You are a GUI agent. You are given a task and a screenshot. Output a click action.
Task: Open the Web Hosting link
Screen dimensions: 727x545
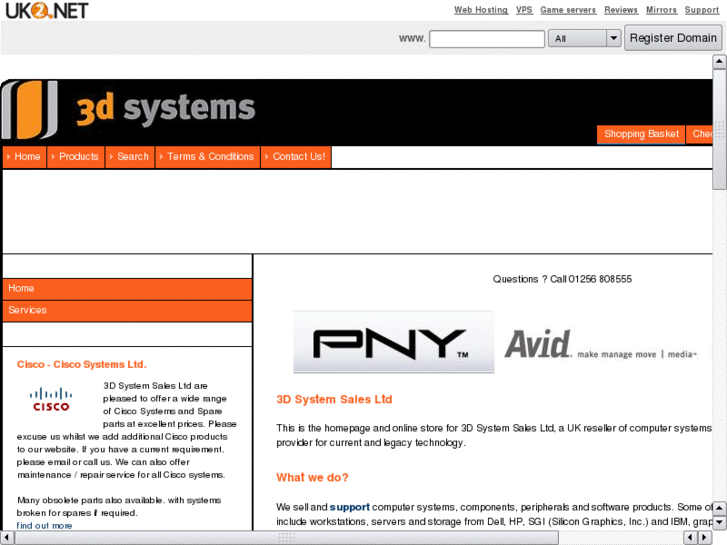click(481, 10)
